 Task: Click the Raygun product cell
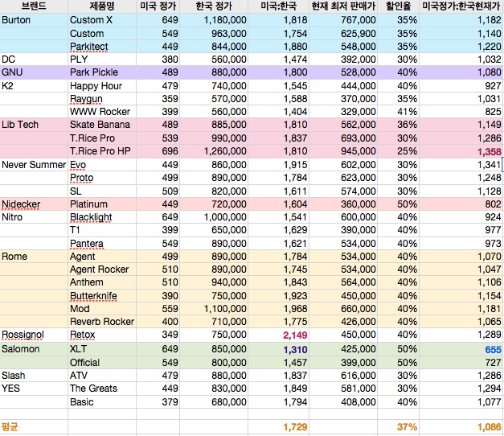coord(102,99)
